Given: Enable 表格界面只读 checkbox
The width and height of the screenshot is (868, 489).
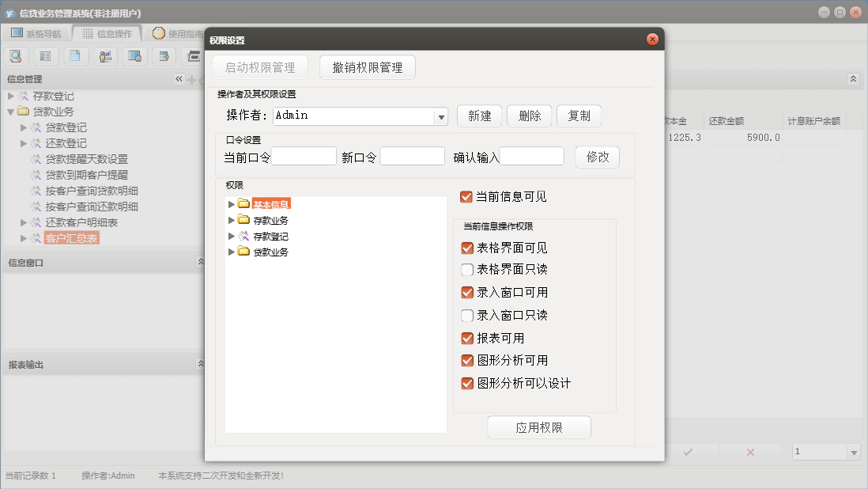Looking at the screenshot, I should click(467, 269).
